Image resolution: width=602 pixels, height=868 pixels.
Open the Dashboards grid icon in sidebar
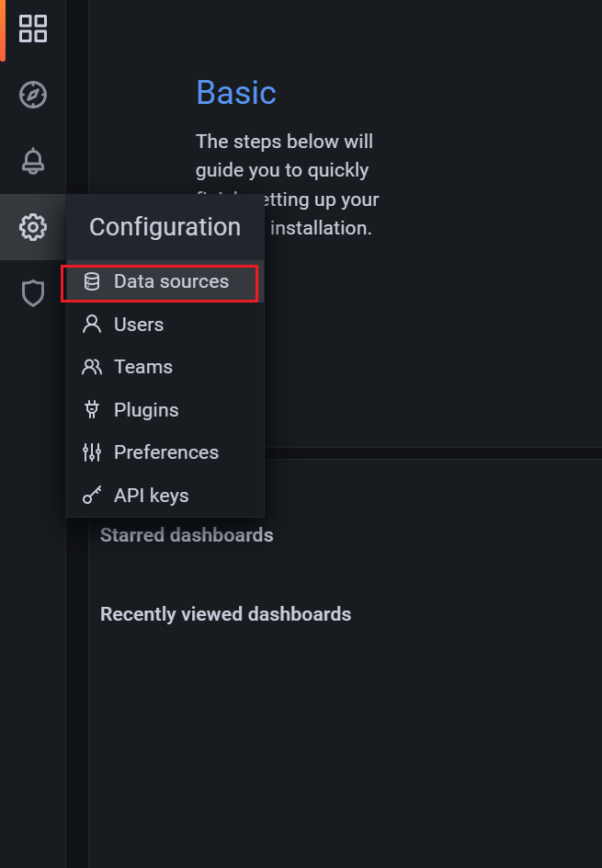(x=33, y=29)
